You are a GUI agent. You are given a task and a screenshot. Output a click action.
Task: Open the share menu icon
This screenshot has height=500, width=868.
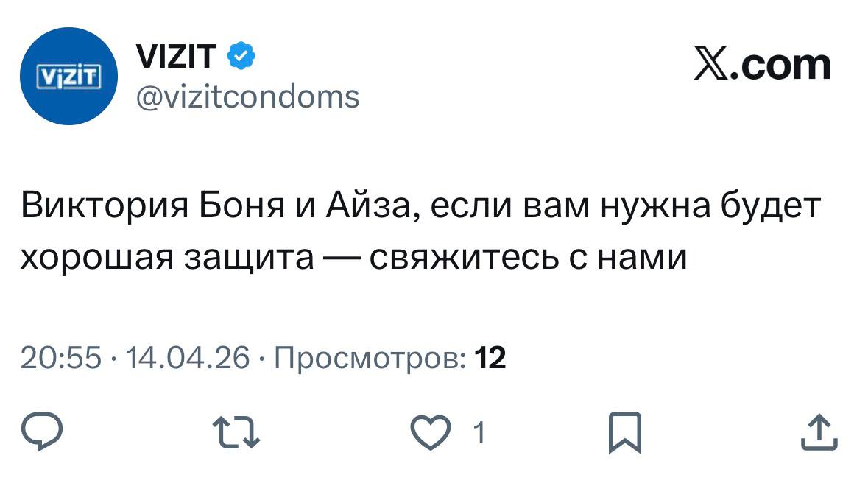point(819,432)
